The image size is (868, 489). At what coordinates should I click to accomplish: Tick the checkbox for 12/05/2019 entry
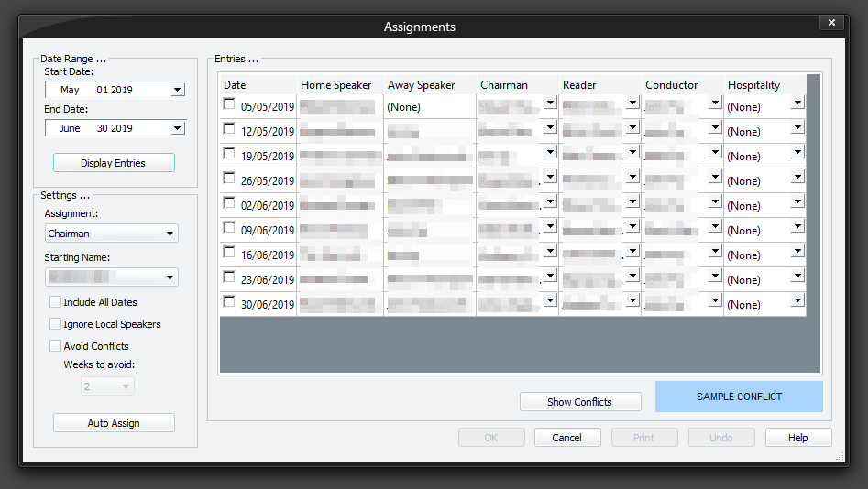click(x=229, y=128)
